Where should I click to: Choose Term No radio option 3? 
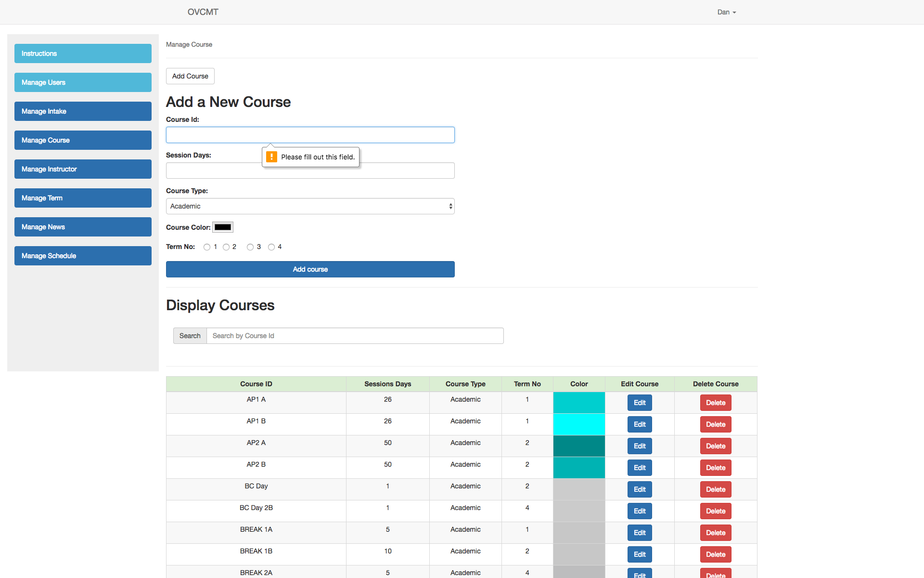coord(250,247)
